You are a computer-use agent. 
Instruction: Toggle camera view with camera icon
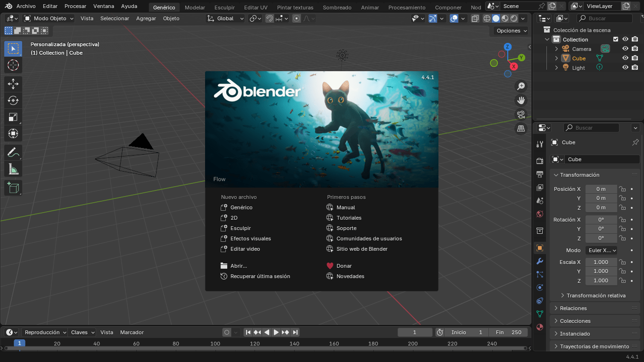click(521, 114)
